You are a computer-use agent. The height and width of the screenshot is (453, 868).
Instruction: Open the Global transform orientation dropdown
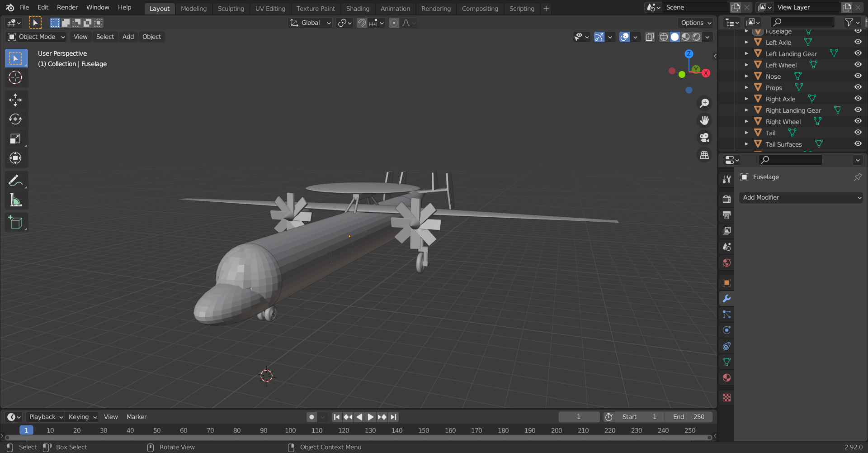point(310,23)
